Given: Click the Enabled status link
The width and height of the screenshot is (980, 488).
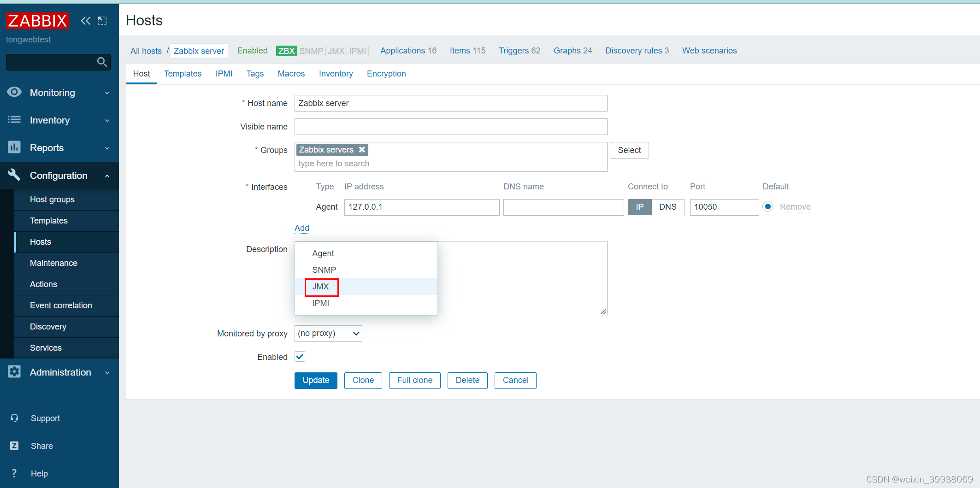Looking at the screenshot, I should click(252, 51).
